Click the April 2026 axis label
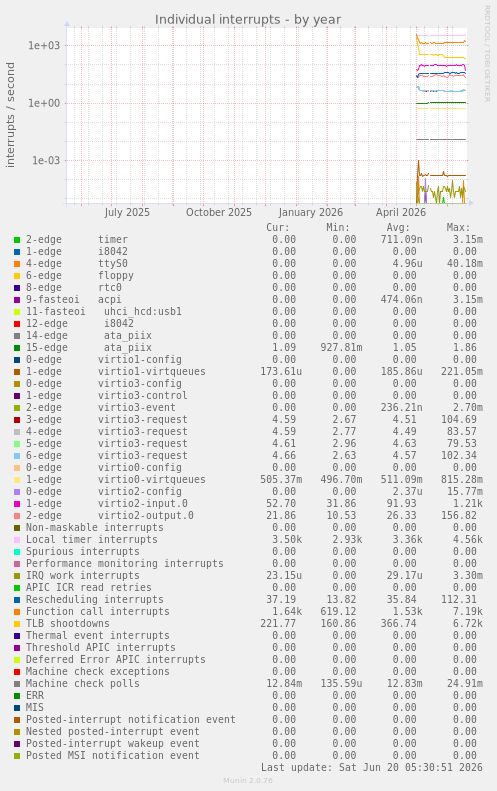This screenshot has height=791, width=497. point(401,212)
